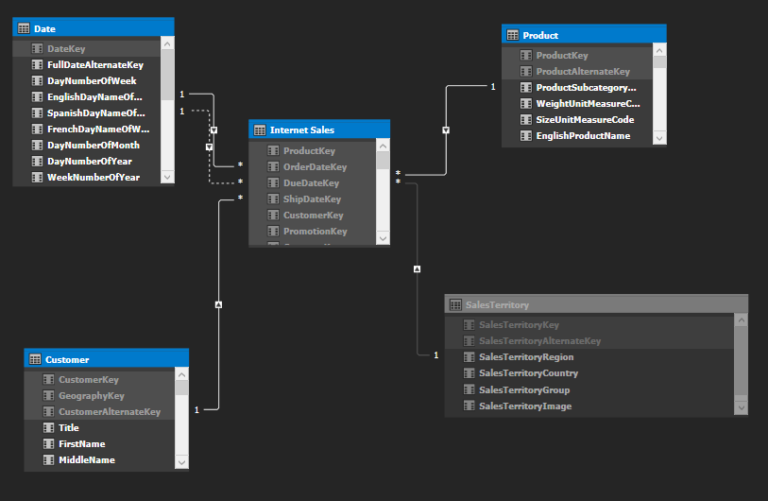Viewport: 768px width, 501px height.
Task: Click the Internet Sales table icon
Action: point(260,130)
